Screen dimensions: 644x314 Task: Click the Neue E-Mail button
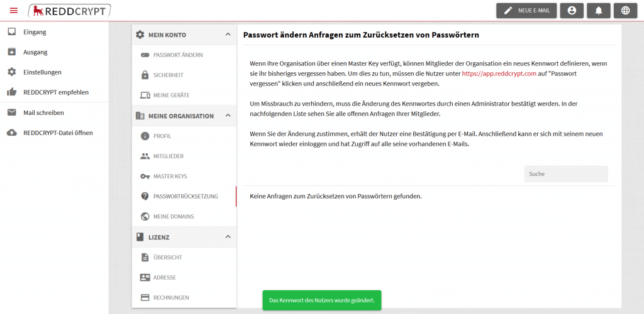tap(526, 11)
